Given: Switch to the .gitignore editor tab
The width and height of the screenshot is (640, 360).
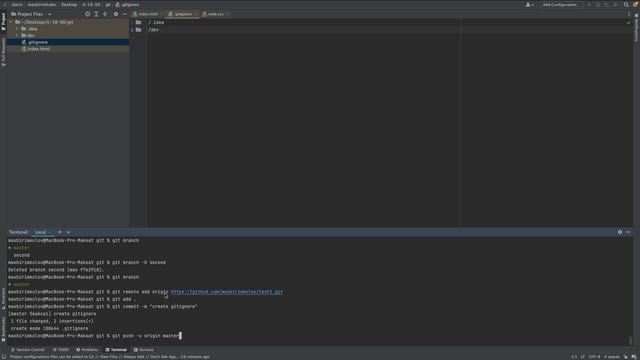Looking at the screenshot, I should pos(181,14).
